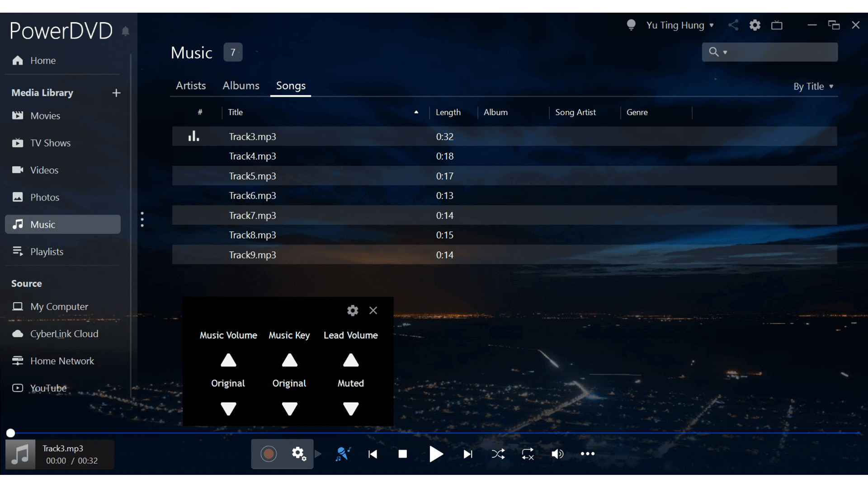This screenshot has width=868, height=488.
Task: Open YouTube source in sidebar
Action: pyautogui.click(x=48, y=388)
